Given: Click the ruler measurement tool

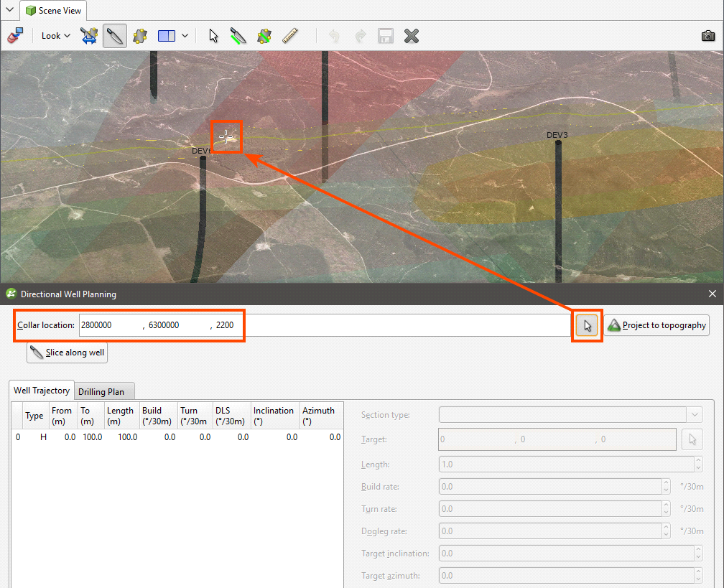Looking at the screenshot, I should [x=290, y=35].
